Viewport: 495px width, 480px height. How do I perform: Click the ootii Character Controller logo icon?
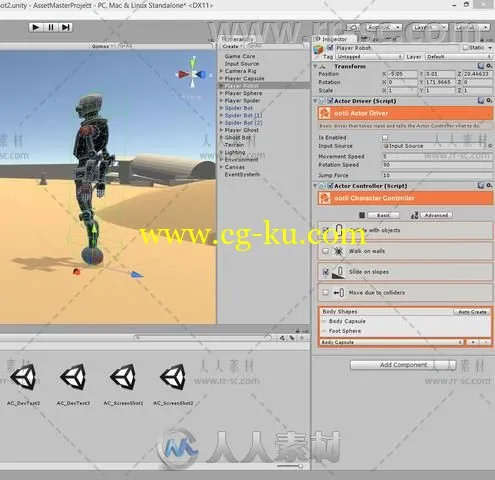(324, 198)
